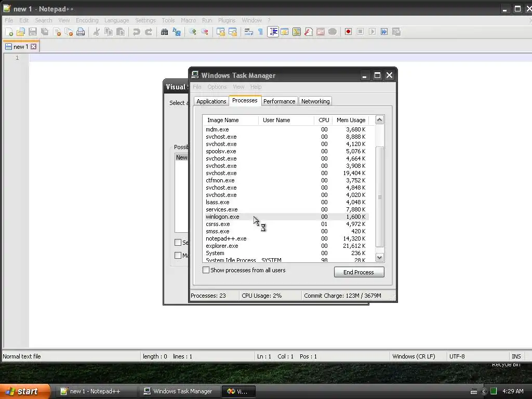Click the Zoom Out toolbar icon
Image resolution: width=532 pixels, height=399 pixels.
pyautogui.click(x=205, y=32)
